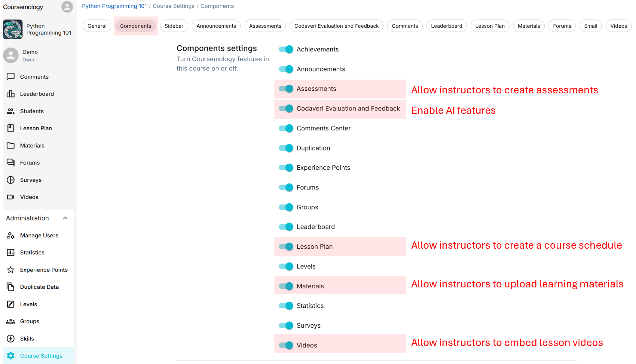Click the Manage Users person-gear icon
Screen dimensions: 636x364
point(11,235)
